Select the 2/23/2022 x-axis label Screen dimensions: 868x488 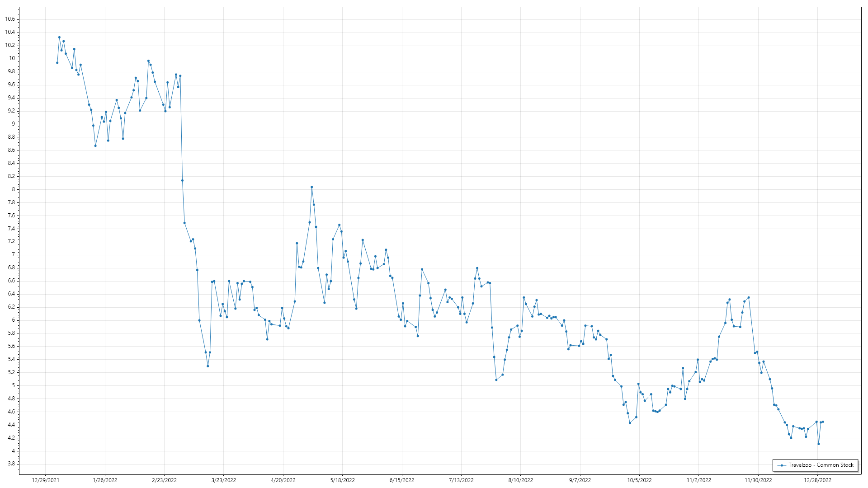(x=164, y=480)
